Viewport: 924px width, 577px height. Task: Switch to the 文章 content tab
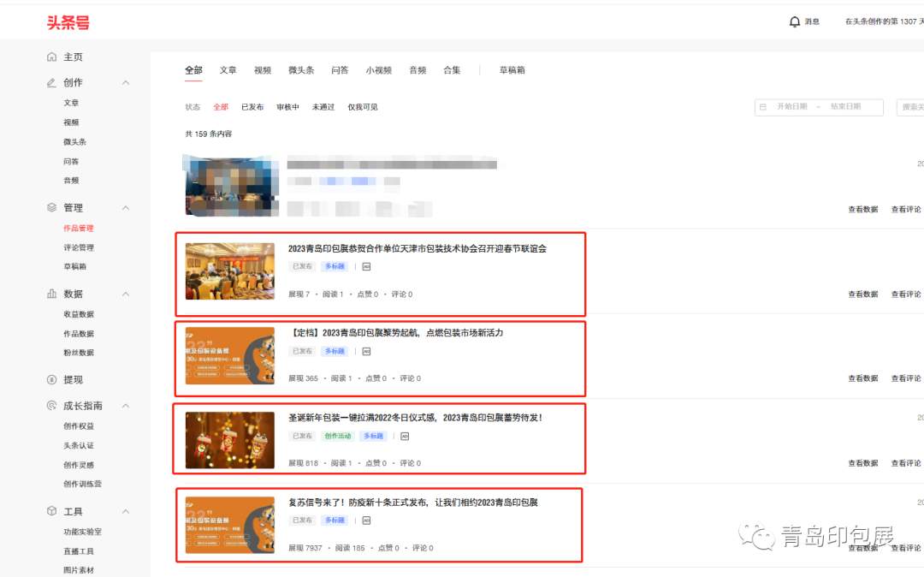[228, 70]
